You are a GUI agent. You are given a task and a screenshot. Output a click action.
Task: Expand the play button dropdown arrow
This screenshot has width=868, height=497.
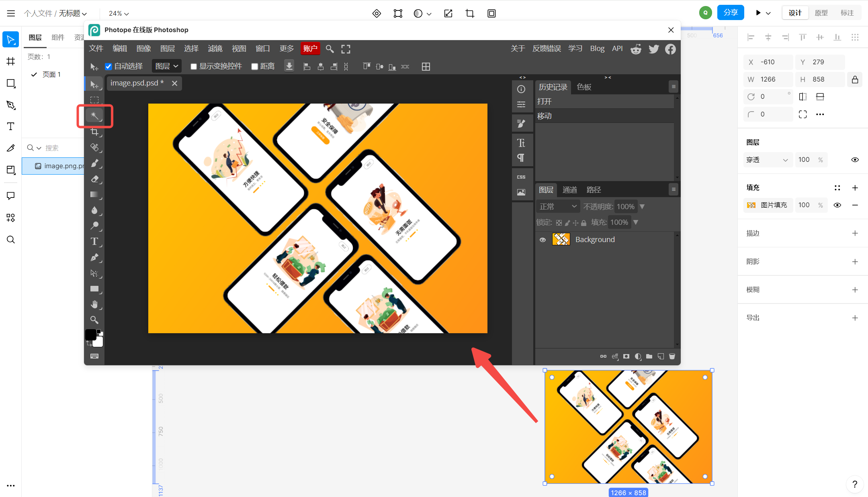(768, 13)
